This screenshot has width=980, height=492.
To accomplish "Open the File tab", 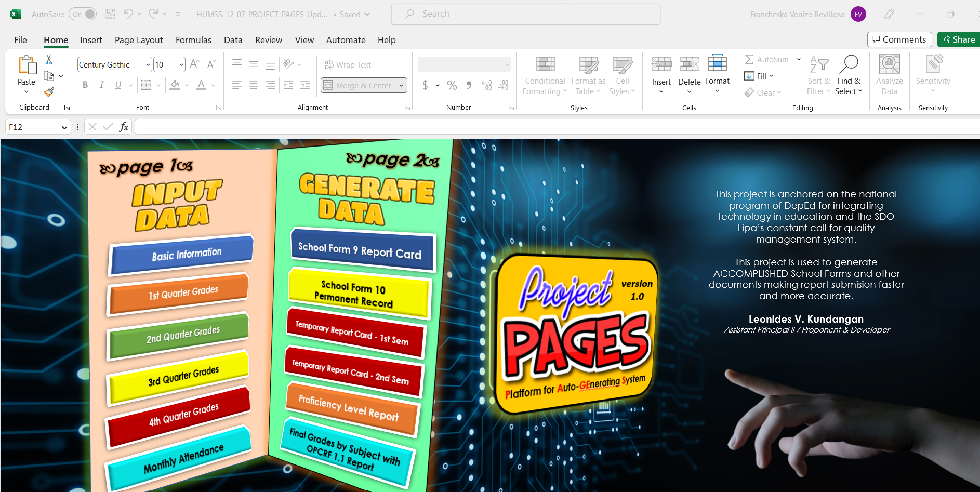I will coord(20,40).
